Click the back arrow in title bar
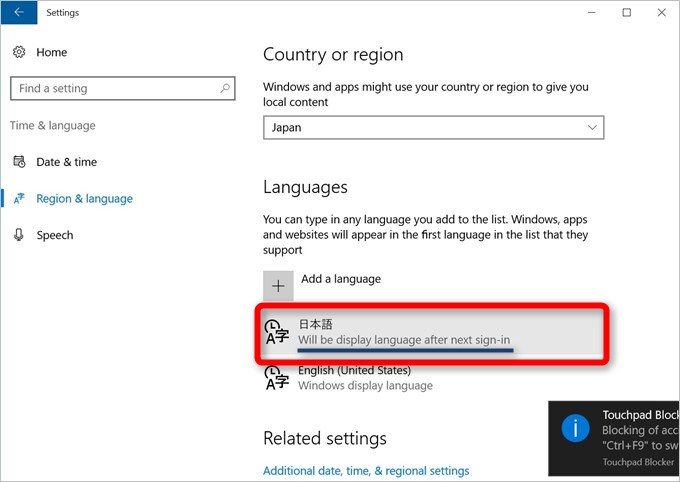 (x=18, y=13)
